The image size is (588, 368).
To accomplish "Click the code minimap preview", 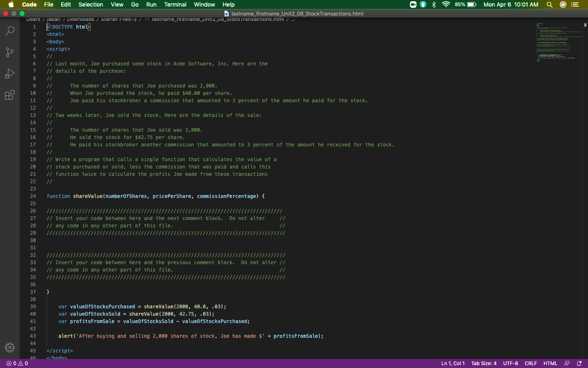I will pos(559,43).
